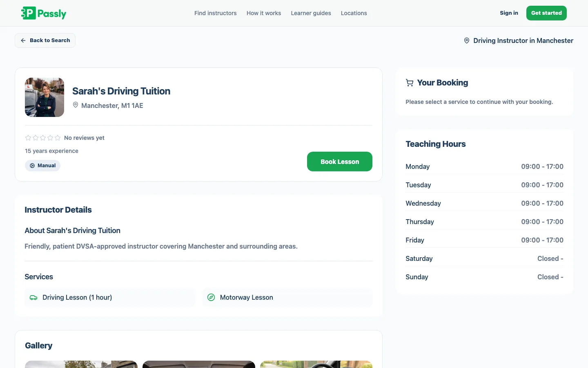The width and height of the screenshot is (588, 368).
Task: Click the Get started button
Action: click(546, 13)
